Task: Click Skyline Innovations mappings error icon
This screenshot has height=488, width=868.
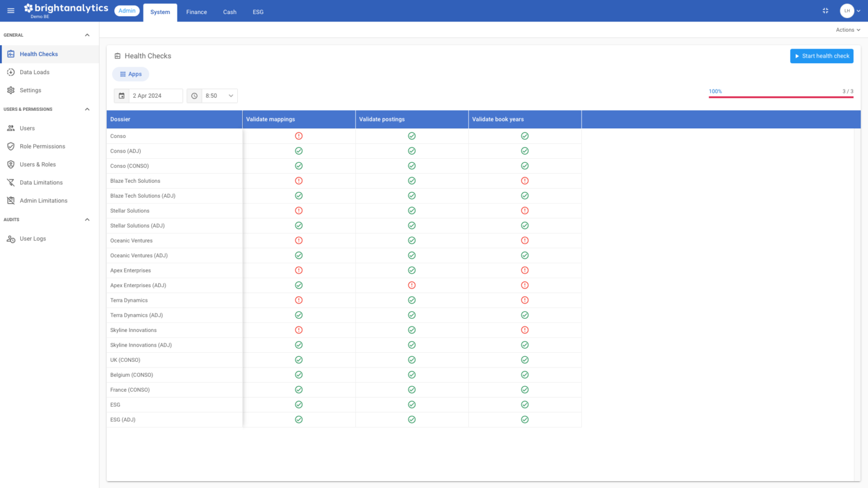Action: (299, 330)
